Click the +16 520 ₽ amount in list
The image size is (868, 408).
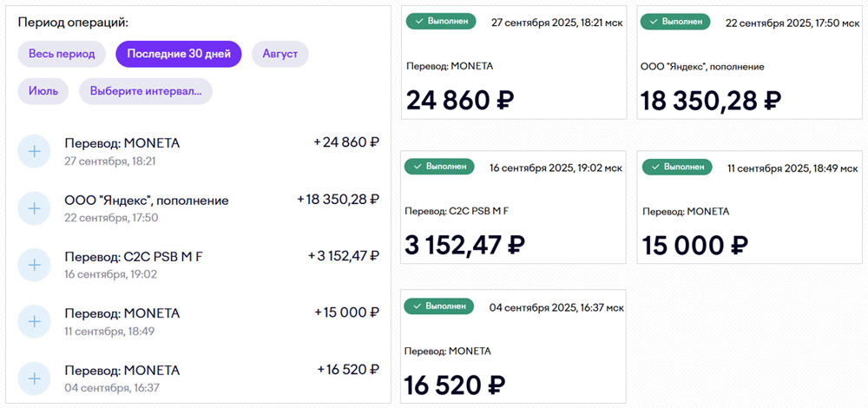pos(347,370)
